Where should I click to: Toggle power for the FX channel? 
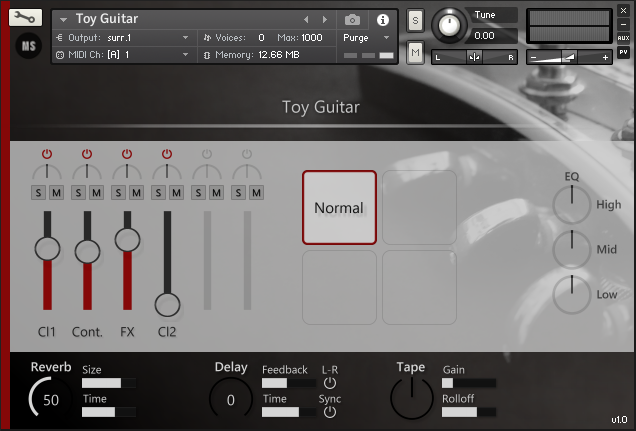pyautogui.click(x=127, y=154)
